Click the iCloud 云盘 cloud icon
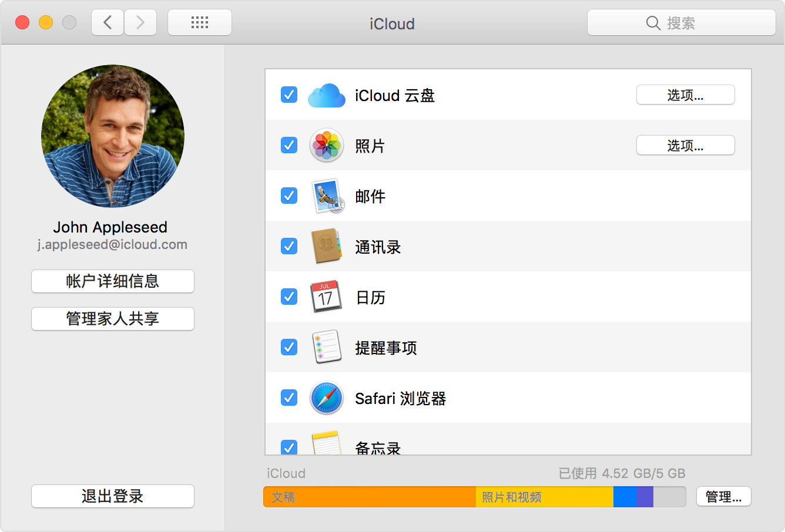The height and width of the screenshot is (532, 785). coord(327,95)
